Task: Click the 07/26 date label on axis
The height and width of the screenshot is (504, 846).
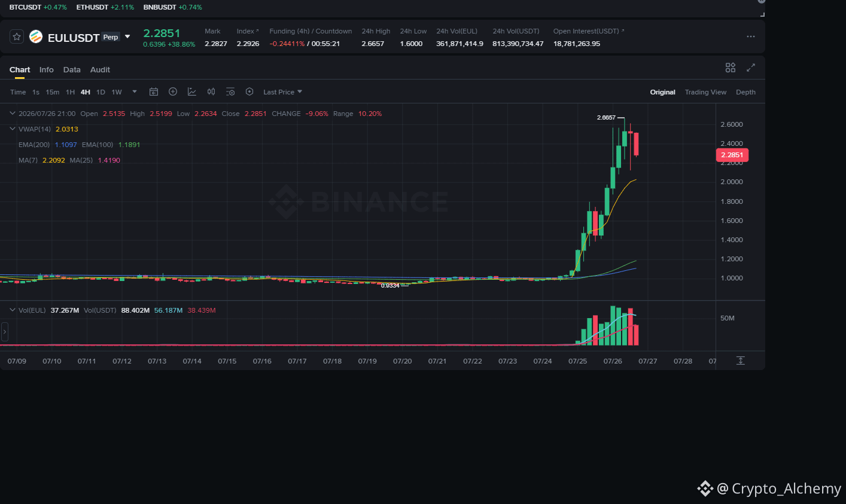Action: click(613, 361)
